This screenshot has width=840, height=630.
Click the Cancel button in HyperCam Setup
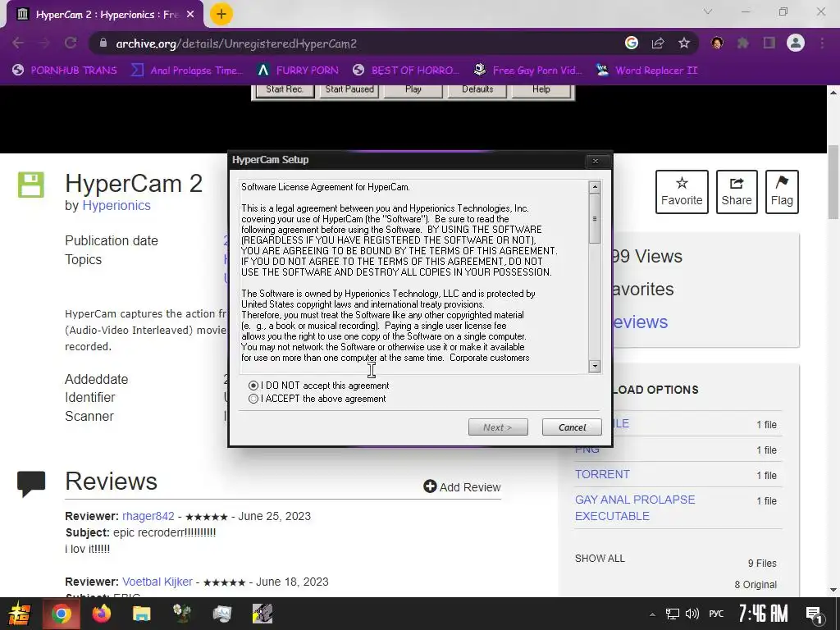[x=572, y=427]
